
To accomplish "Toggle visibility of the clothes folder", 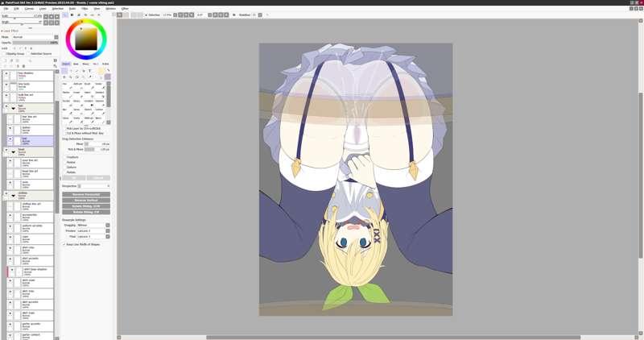I will click(x=6, y=193).
